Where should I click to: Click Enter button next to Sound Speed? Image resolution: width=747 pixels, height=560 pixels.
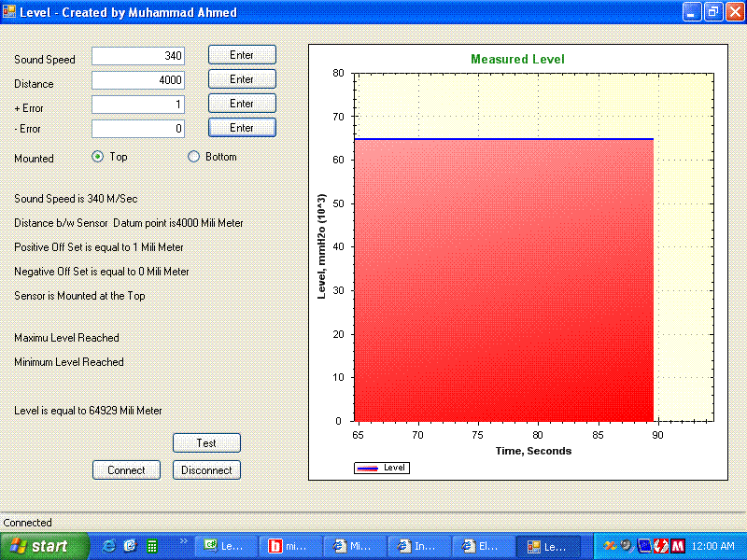(x=242, y=55)
